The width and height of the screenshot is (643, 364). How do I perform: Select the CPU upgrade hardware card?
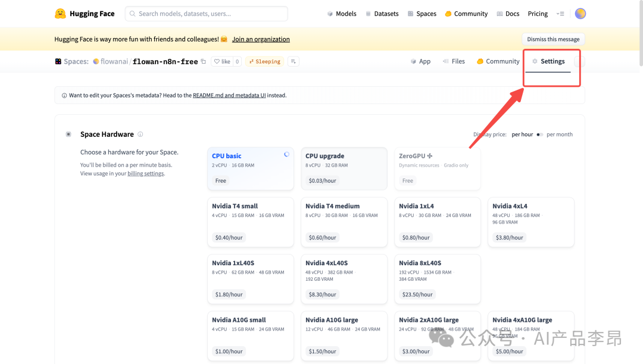click(344, 168)
